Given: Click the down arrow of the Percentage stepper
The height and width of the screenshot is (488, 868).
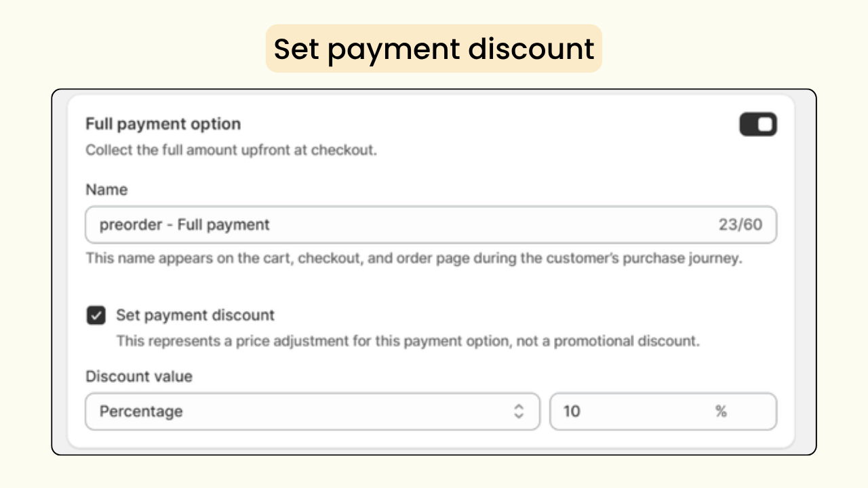Looking at the screenshot, I should click(x=518, y=415).
